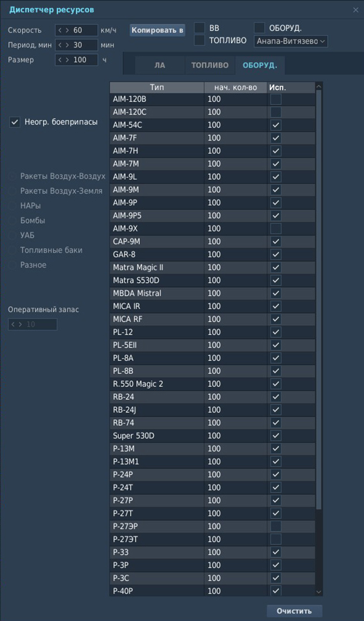Click the Скорость decrement arrow
The width and height of the screenshot is (364, 621).
pyautogui.click(x=60, y=30)
